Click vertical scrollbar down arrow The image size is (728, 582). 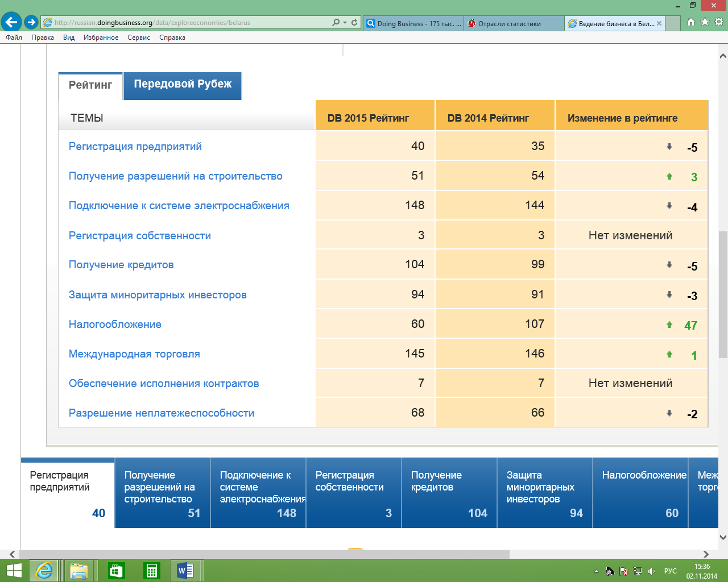[723, 537]
